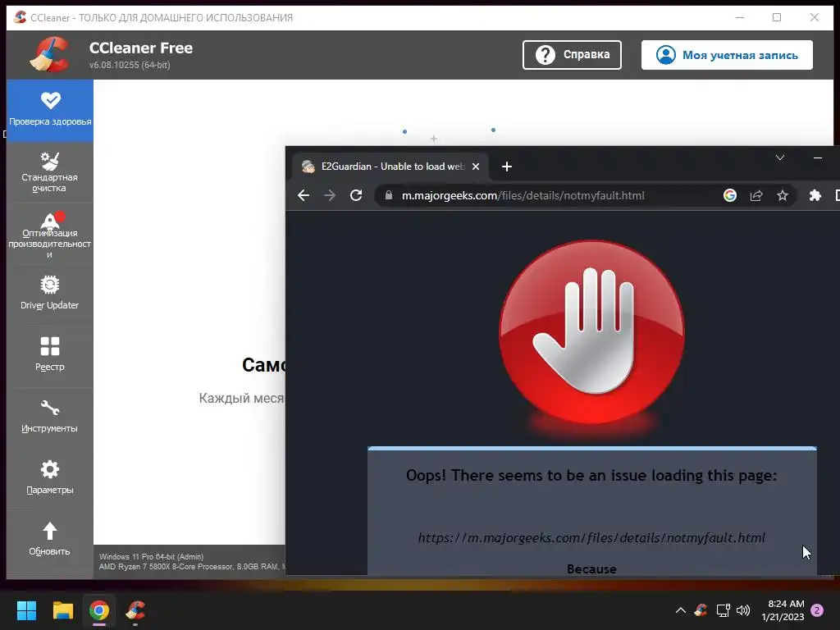The image size is (840, 630).
Task: Click the CCleaner system tray icon
Action: [x=701, y=610]
